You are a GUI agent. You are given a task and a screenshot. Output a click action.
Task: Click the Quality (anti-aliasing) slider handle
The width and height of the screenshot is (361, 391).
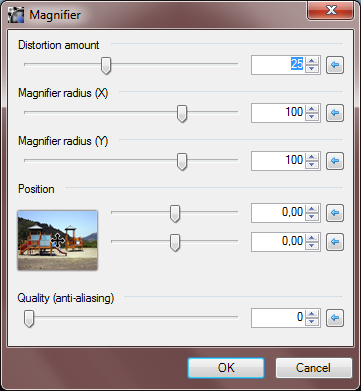tap(29, 318)
